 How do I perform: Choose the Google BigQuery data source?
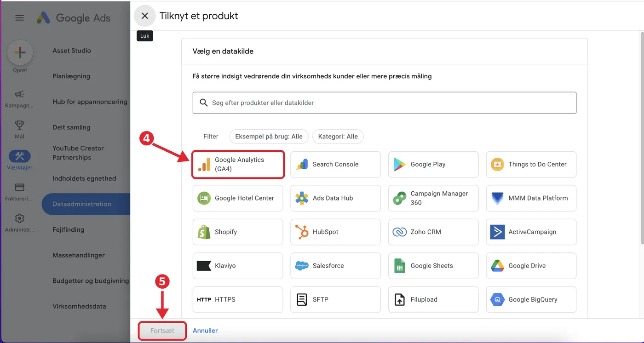[531, 299]
